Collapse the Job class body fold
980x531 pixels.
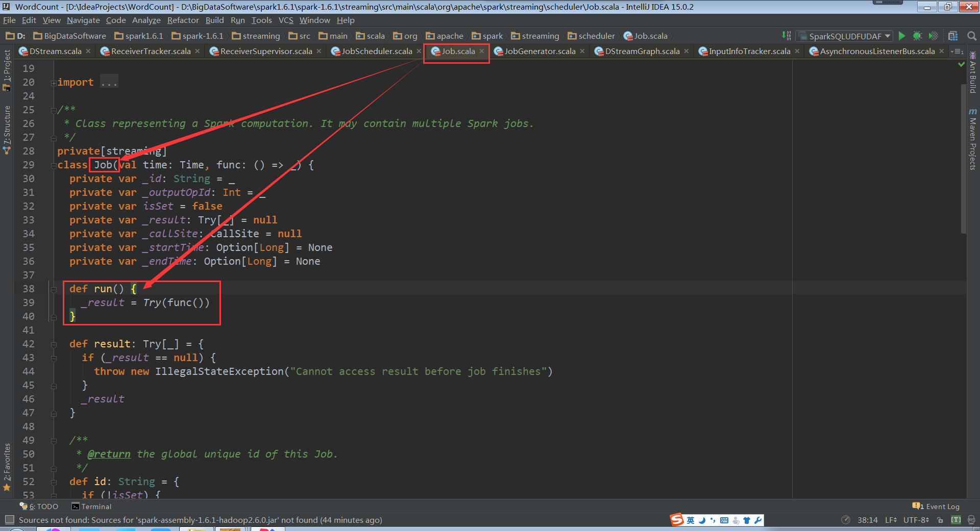(54, 165)
